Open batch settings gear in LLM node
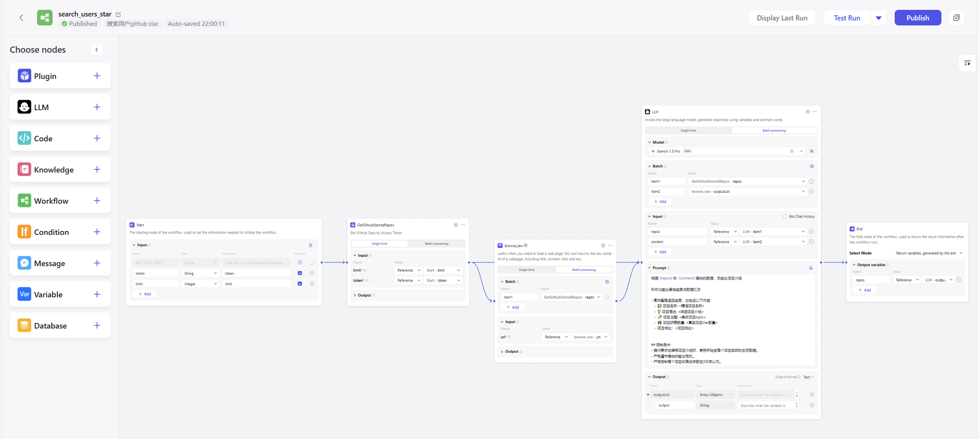980x439 pixels. [x=811, y=166]
